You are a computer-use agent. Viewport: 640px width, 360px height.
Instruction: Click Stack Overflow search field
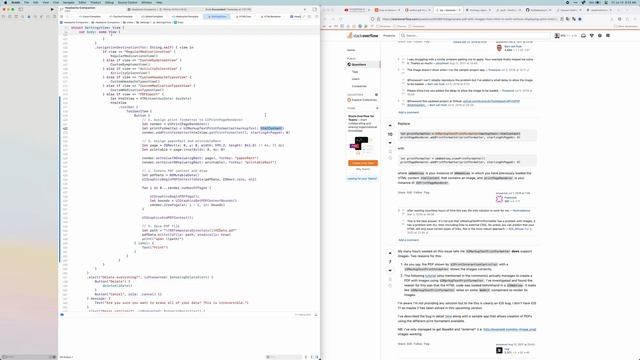(x=475, y=36)
